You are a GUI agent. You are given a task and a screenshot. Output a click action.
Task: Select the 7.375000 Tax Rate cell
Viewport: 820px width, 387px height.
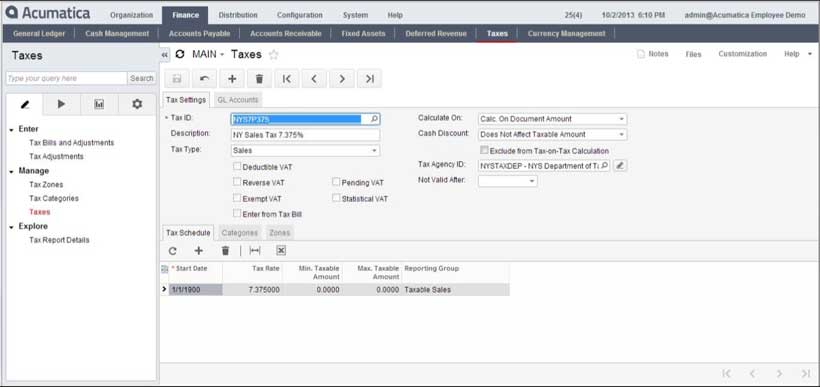[x=252, y=290]
